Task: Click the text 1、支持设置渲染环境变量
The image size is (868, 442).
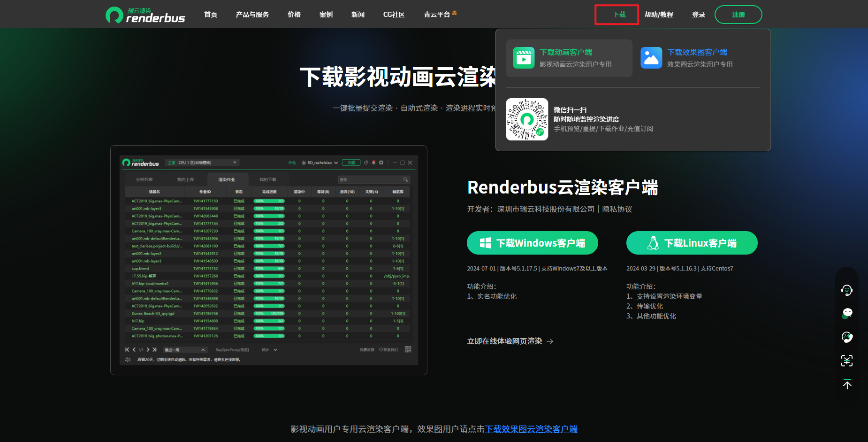Action: (664, 296)
